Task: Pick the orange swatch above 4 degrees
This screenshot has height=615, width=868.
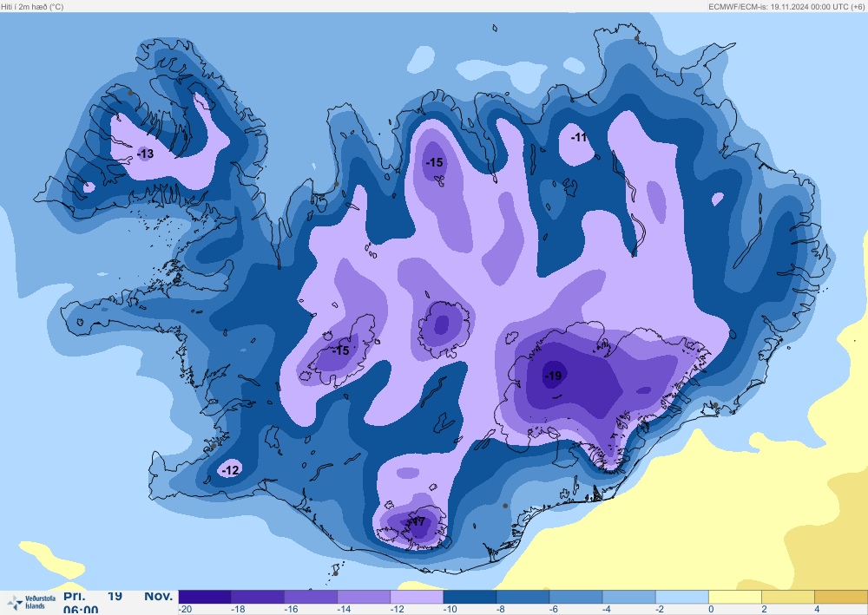Action: click(841, 597)
